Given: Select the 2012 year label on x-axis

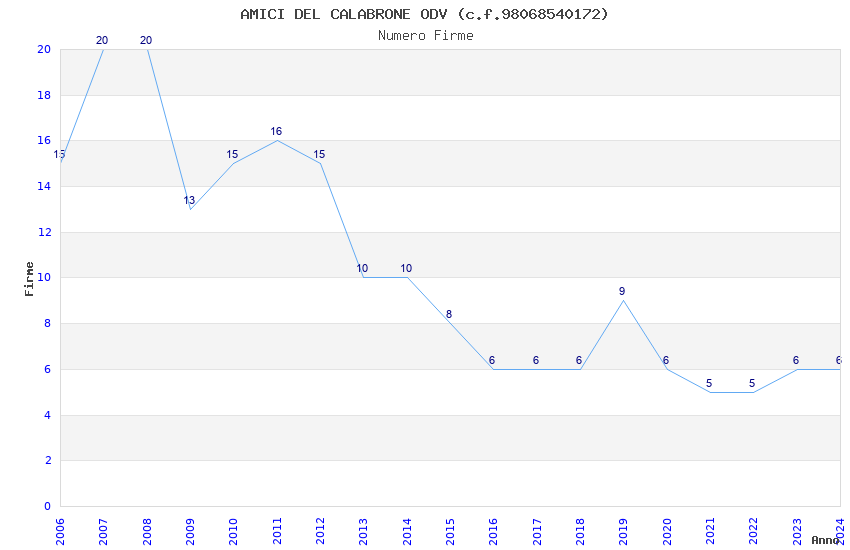Looking at the screenshot, I should (320, 532).
